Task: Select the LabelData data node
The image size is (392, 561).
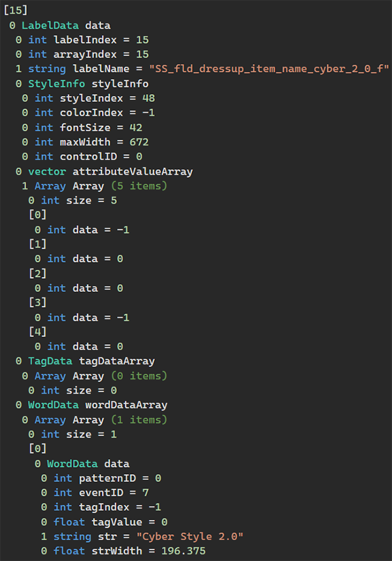Action: (x=65, y=25)
